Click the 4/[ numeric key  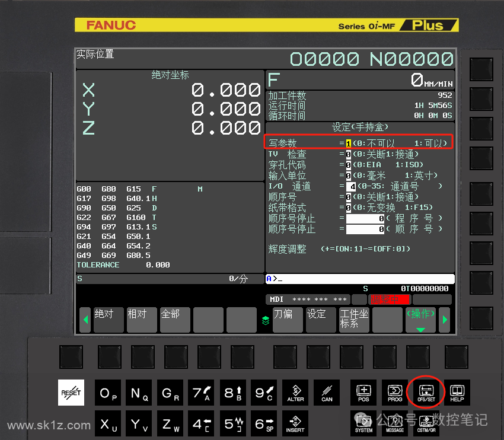coord(201,423)
